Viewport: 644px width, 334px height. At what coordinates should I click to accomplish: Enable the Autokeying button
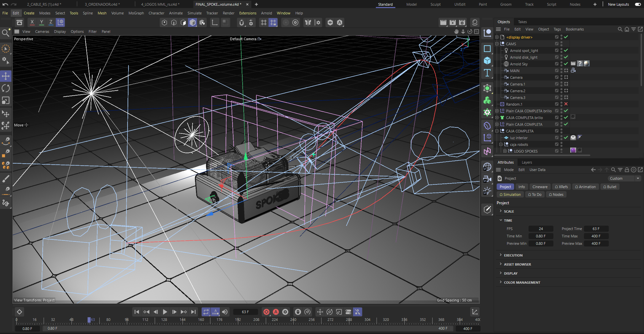(x=276, y=312)
